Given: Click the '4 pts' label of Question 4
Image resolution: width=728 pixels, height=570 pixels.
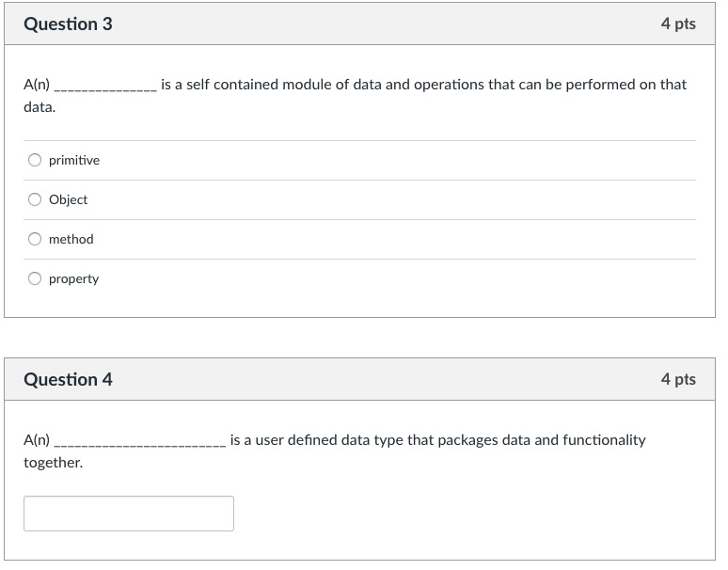Looking at the screenshot, I should [x=678, y=379].
